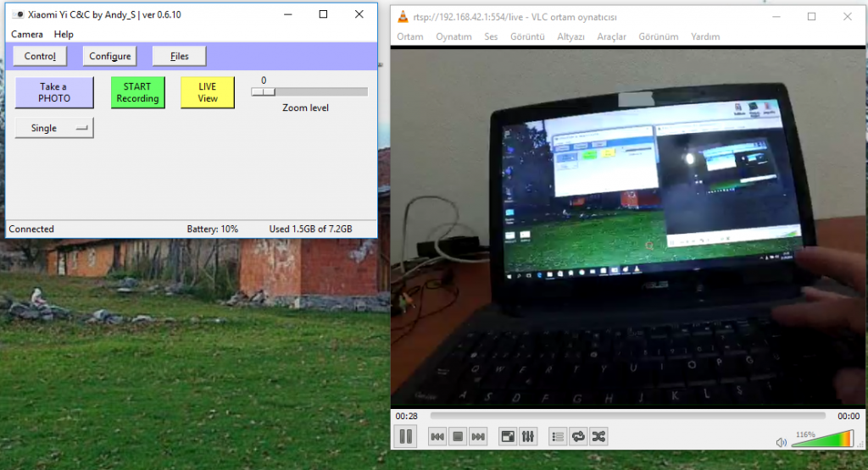Click the green START Recording button
Screen dimensions: 868x470
click(138, 92)
